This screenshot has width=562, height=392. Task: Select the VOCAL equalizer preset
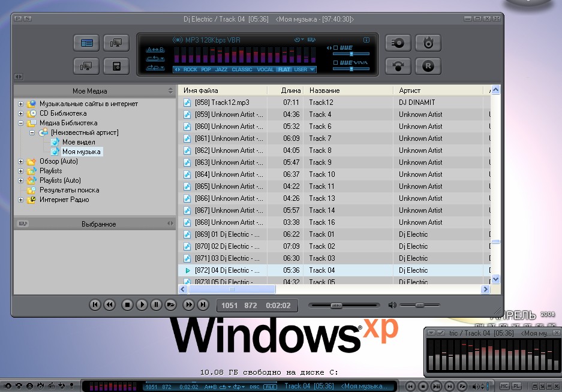click(265, 70)
